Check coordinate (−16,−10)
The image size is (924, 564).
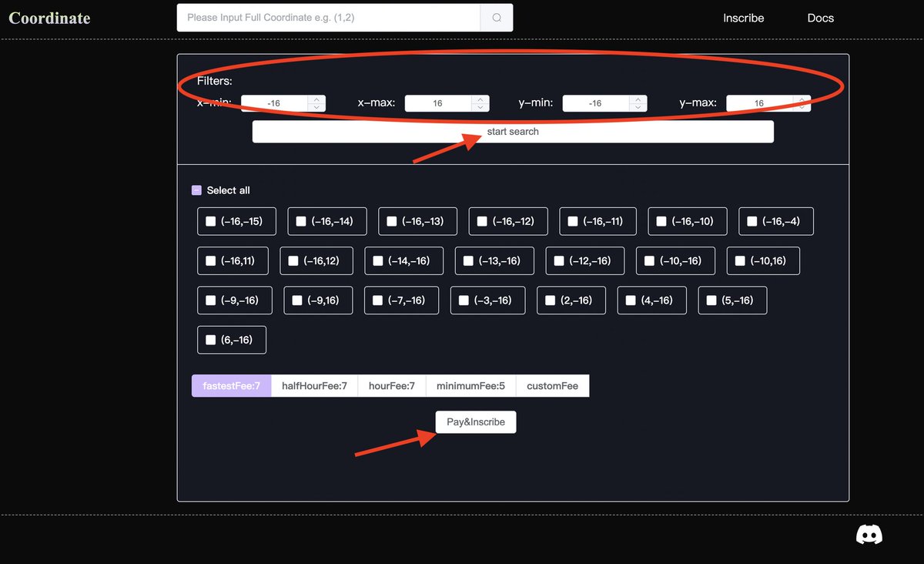(661, 221)
